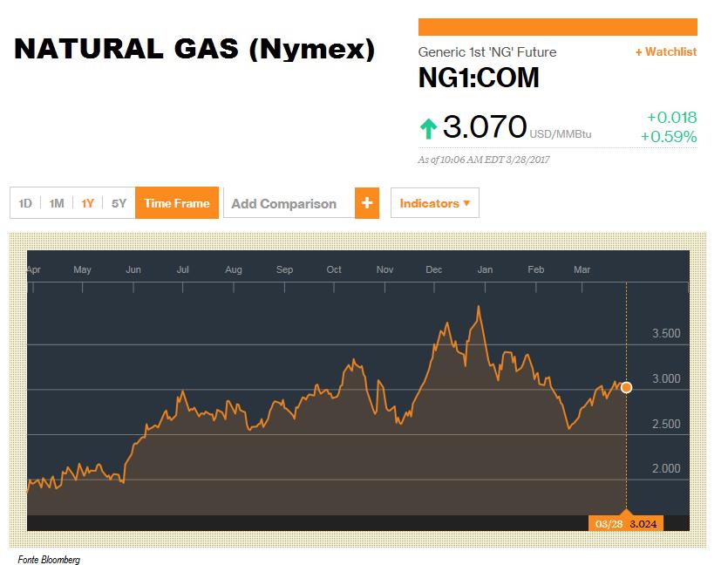Screen dimensions: 728x565
Task: Select the 1M time range
Action: 57,203
